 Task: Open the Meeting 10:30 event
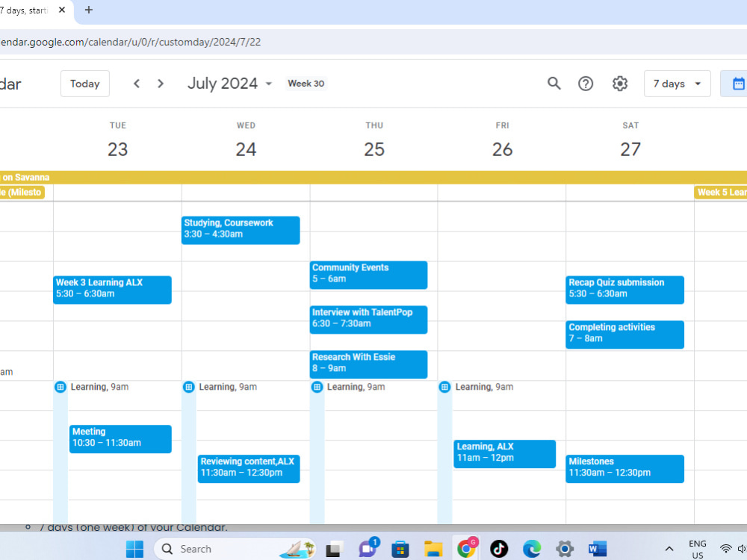click(x=120, y=439)
